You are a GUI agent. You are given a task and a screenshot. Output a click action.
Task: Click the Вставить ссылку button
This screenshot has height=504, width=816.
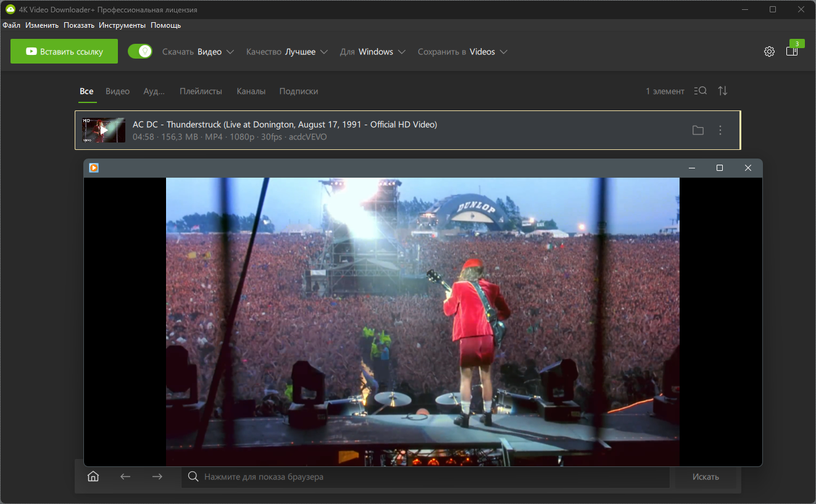[64, 52]
